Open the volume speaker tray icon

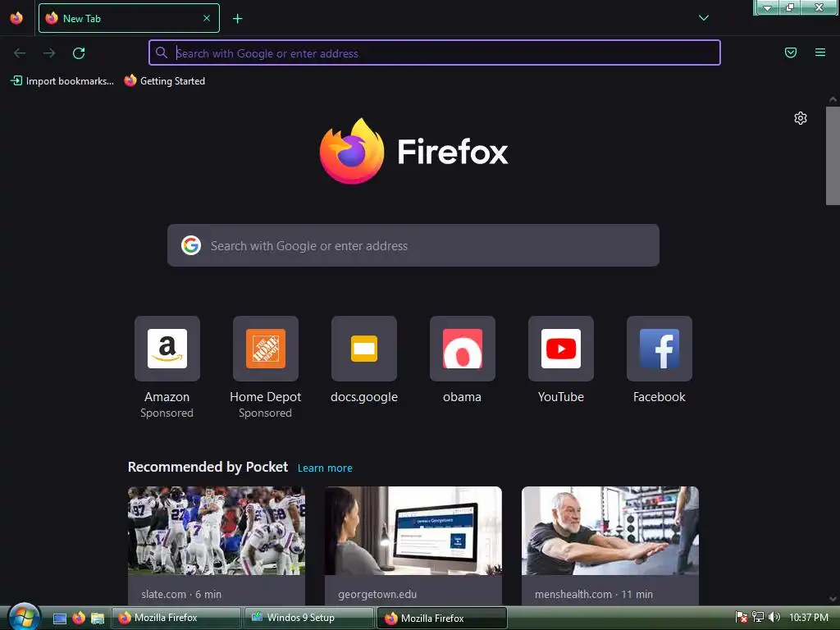point(774,617)
